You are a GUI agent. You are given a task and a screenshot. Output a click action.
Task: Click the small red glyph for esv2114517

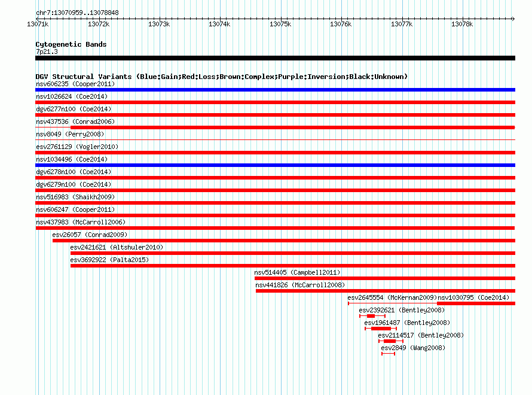coord(391,341)
